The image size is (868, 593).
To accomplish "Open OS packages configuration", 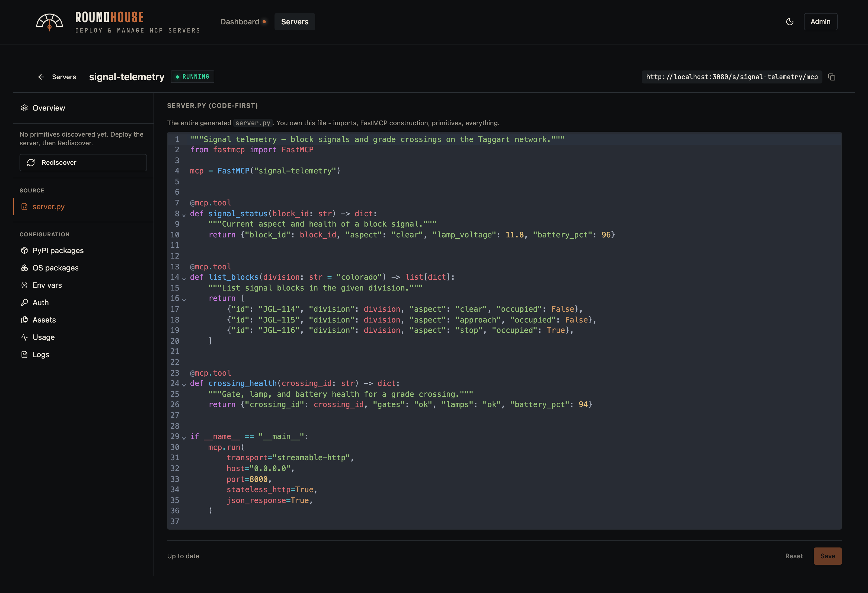I will pyautogui.click(x=83, y=268).
